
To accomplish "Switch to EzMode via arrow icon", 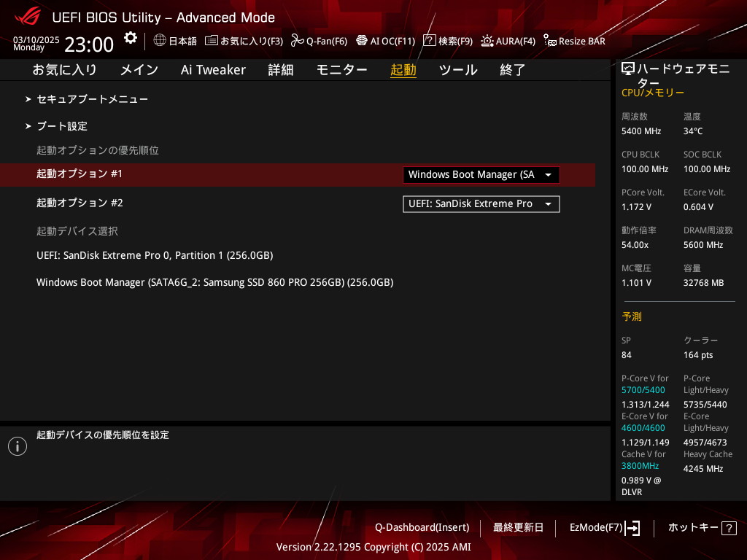I will tap(632, 528).
